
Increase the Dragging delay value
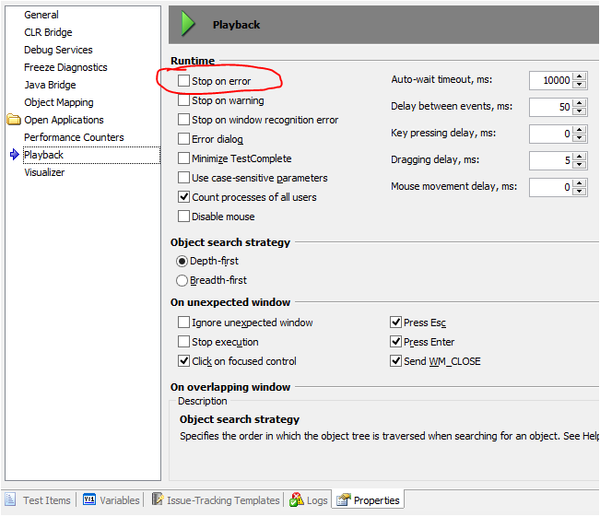pyautogui.click(x=580, y=156)
